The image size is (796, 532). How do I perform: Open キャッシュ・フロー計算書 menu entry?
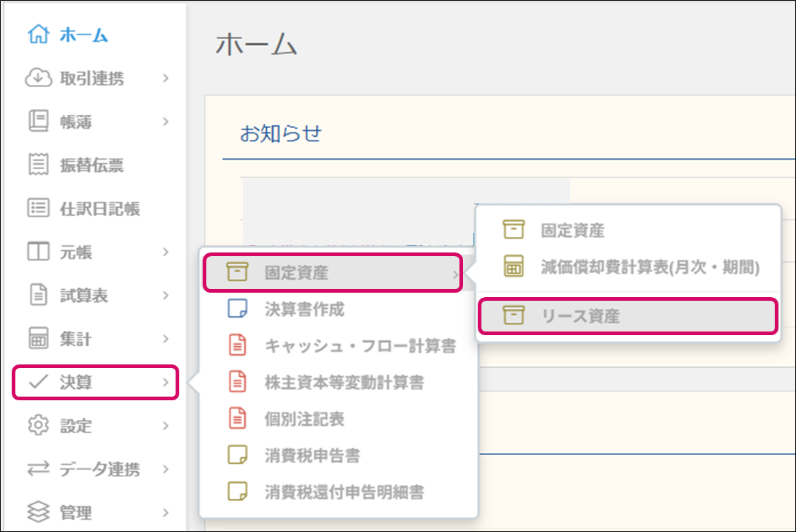point(360,346)
